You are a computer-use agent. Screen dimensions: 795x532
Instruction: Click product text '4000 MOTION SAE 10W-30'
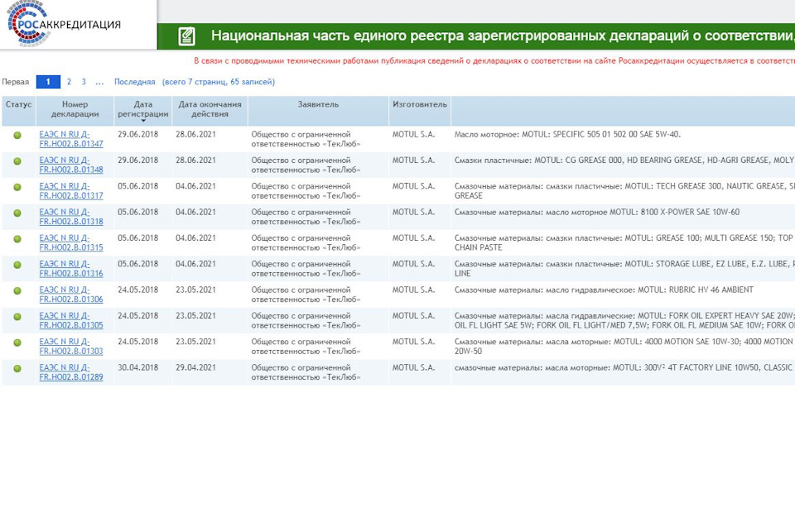coord(692,342)
